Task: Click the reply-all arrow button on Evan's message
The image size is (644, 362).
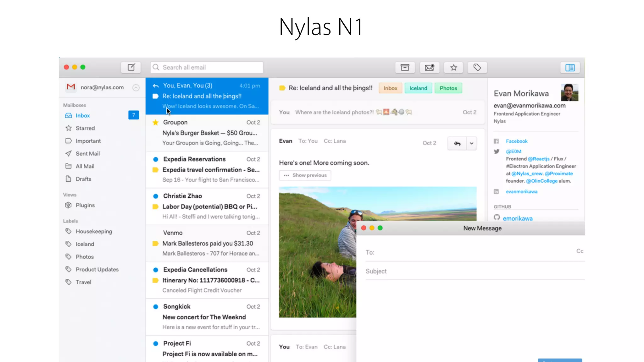Action: [x=457, y=143]
